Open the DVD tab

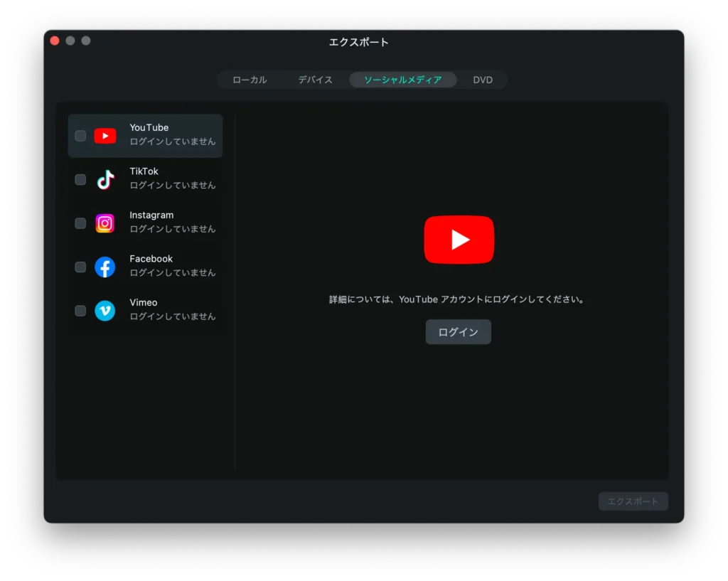tap(483, 80)
